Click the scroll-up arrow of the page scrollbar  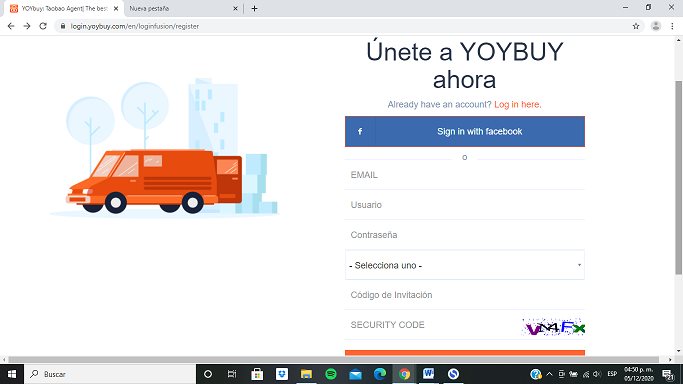[679, 40]
